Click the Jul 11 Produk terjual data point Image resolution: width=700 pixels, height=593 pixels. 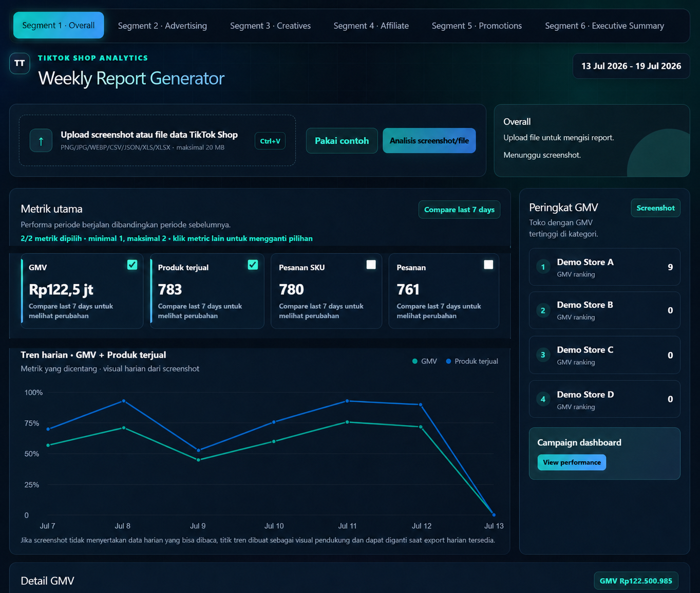(x=347, y=401)
